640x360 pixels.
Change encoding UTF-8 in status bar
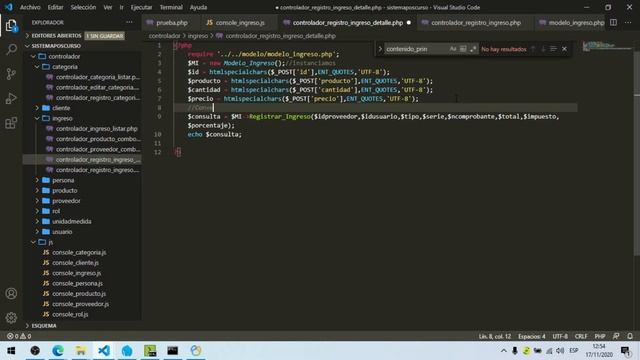560,336
